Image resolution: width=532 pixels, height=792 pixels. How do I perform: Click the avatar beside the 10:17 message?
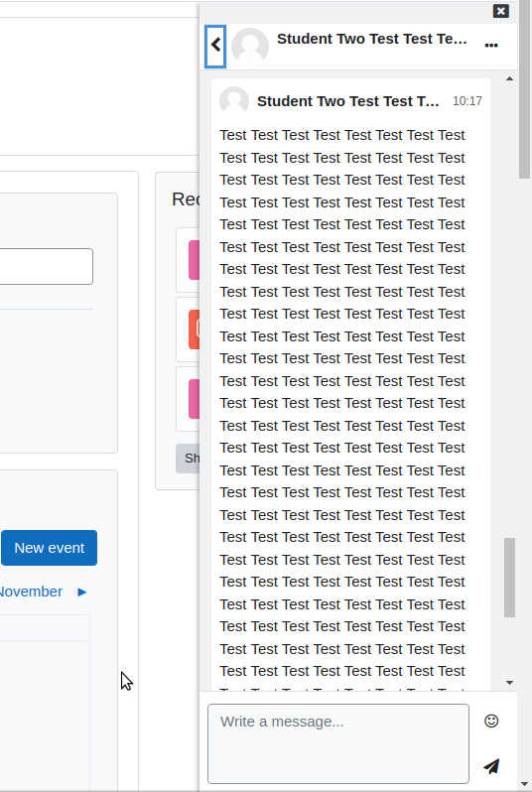click(x=234, y=101)
